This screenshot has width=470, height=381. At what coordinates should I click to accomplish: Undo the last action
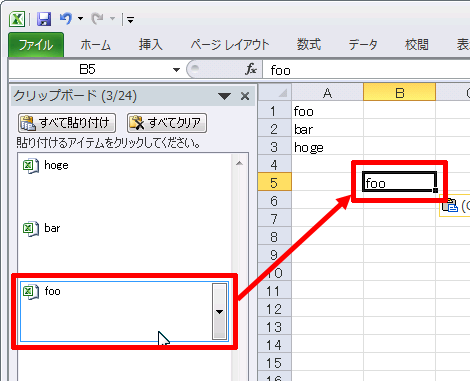(66, 18)
